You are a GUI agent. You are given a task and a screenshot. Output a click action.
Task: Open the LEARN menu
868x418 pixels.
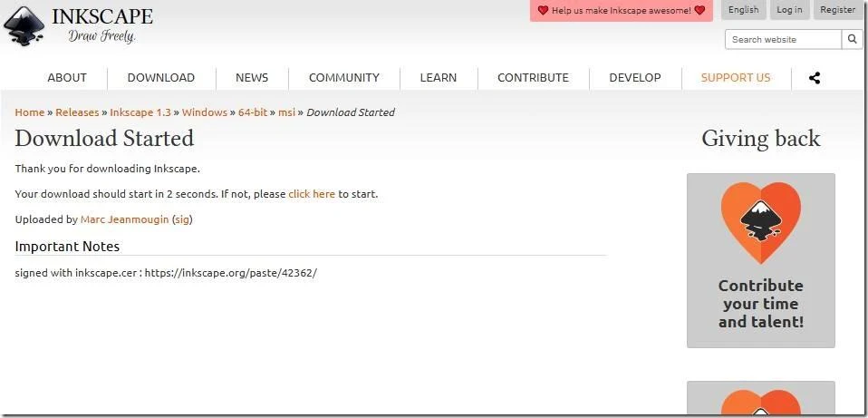tap(439, 78)
